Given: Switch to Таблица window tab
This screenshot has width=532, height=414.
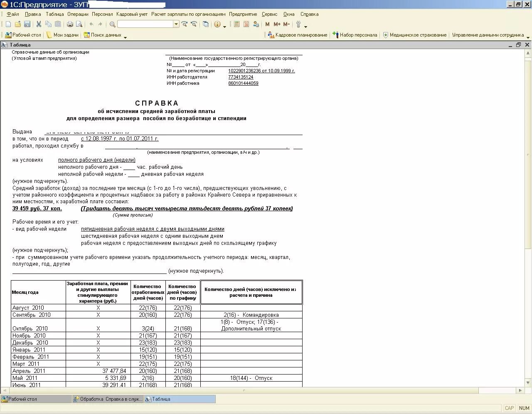Looking at the screenshot, I should 180,399.
